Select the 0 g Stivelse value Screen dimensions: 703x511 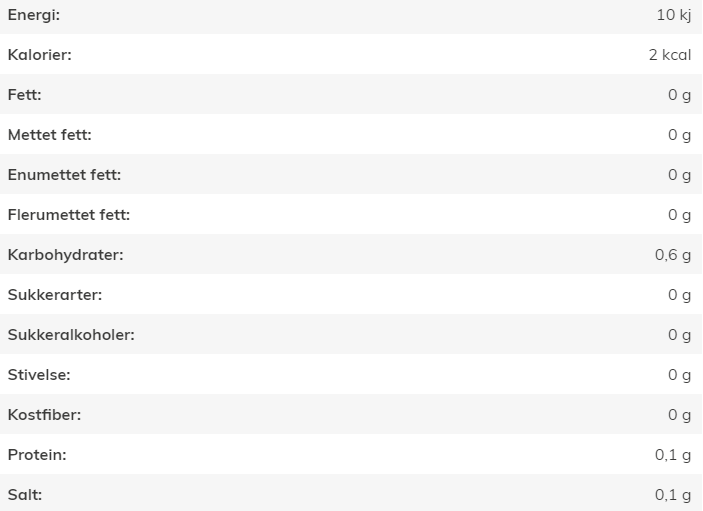[x=680, y=375]
